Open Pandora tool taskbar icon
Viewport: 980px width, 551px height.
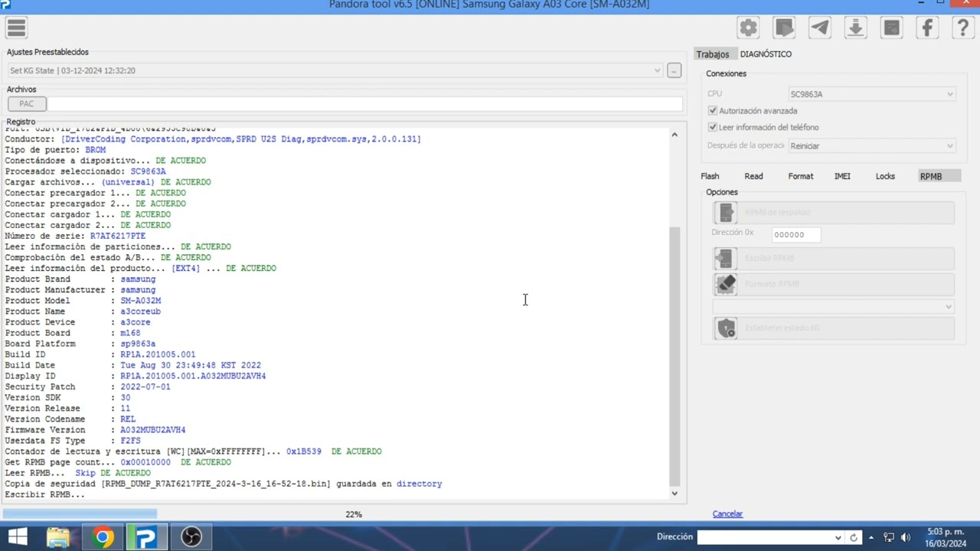147,537
